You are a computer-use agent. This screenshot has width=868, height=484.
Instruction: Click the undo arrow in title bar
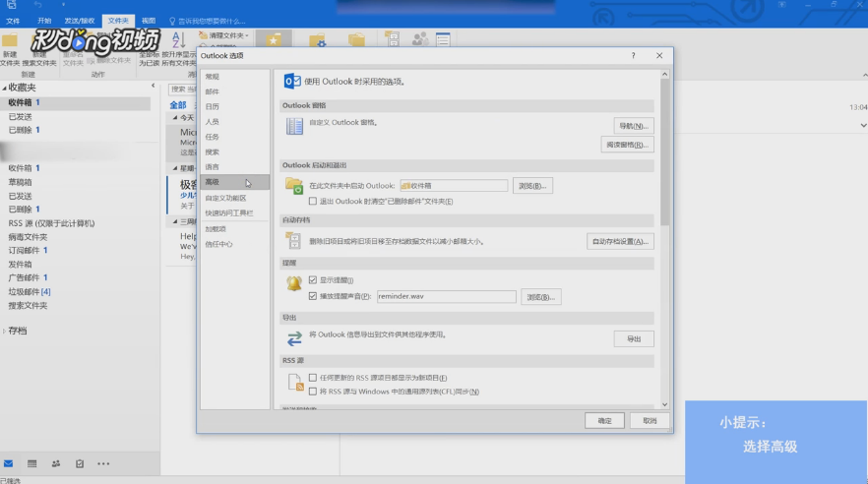tap(37, 5)
